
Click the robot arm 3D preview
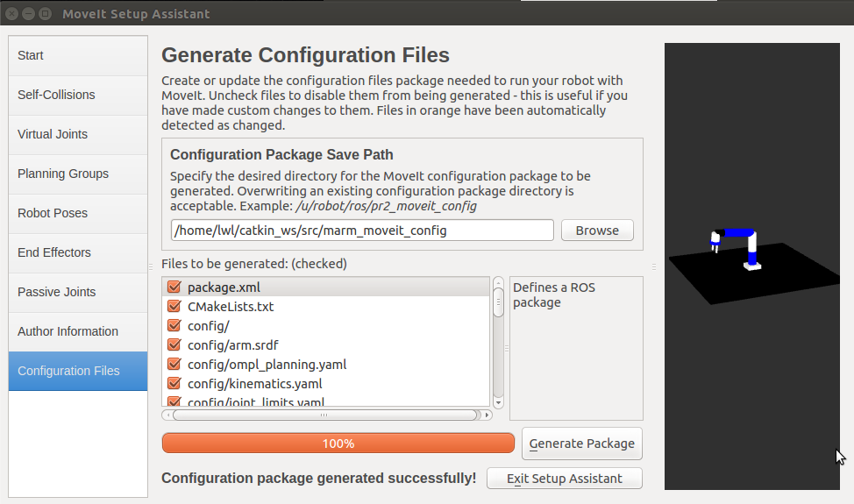click(x=736, y=248)
